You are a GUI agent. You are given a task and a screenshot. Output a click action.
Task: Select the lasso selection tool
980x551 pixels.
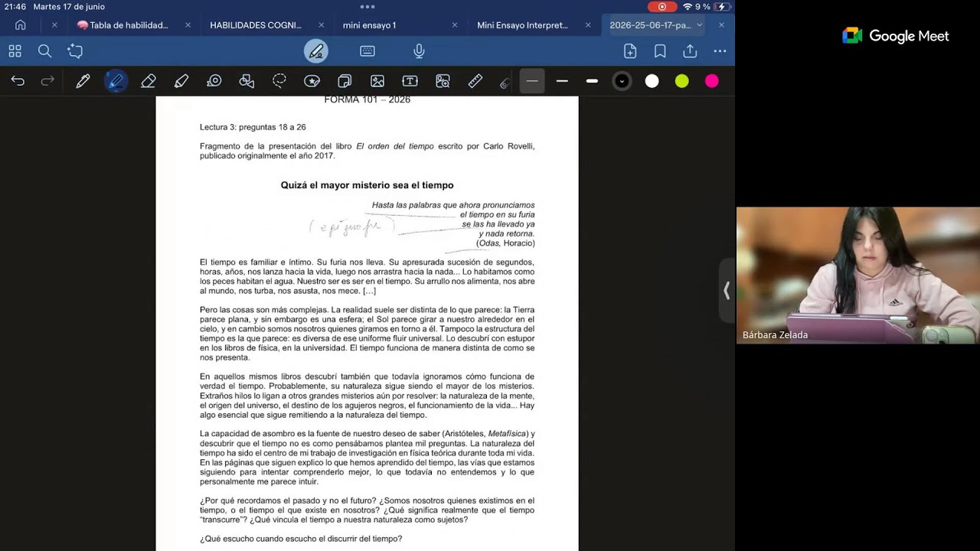[x=279, y=81]
